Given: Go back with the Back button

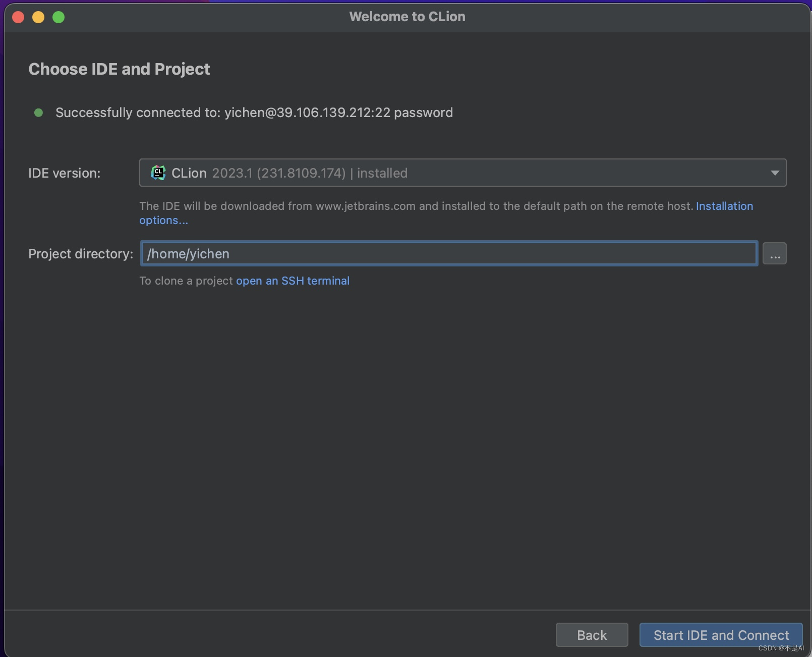Looking at the screenshot, I should coord(591,635).
